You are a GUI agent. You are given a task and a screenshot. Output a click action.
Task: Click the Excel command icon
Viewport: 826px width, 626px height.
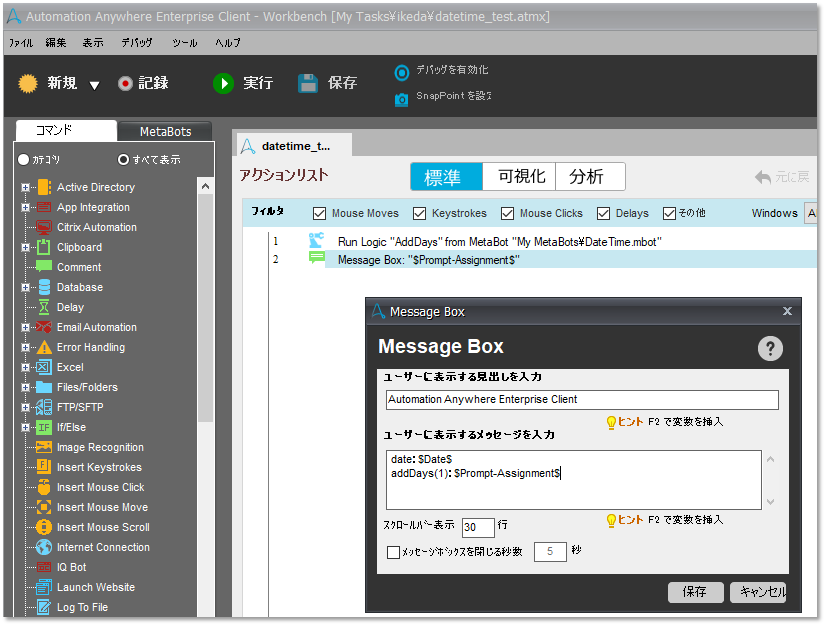(44, 367)
